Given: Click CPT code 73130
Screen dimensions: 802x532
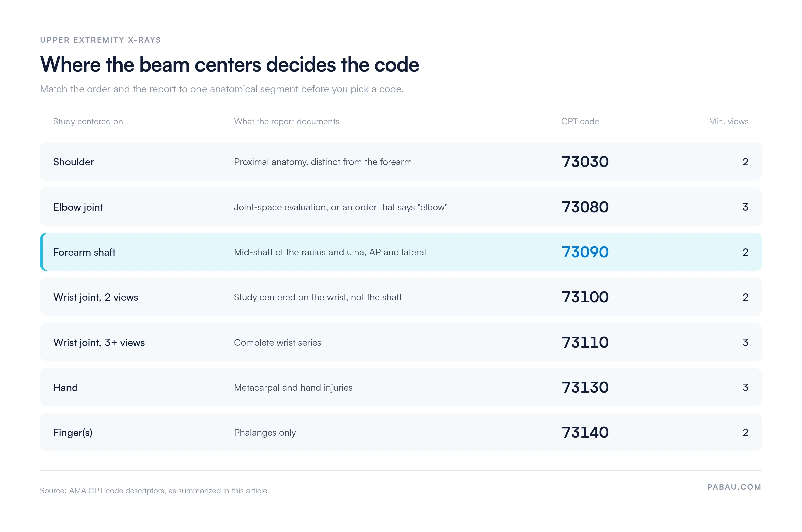Looking at the screenshot, I should pyautogui.click(x=585, y=387).
